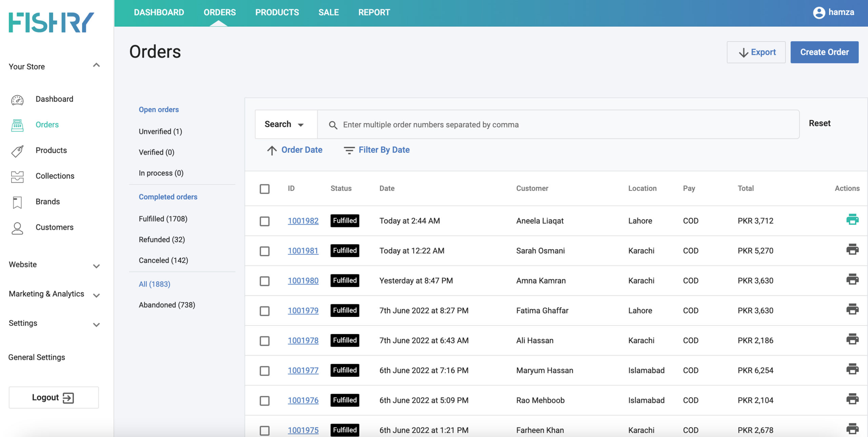Viewport: 868px width, 437px height.
Task: Expand the Website sidebar section
Action: click(96, 266)
